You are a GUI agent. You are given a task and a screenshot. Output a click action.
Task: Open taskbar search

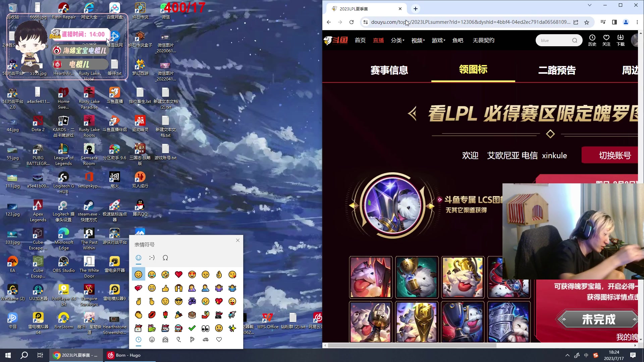[x=24, y=355]
